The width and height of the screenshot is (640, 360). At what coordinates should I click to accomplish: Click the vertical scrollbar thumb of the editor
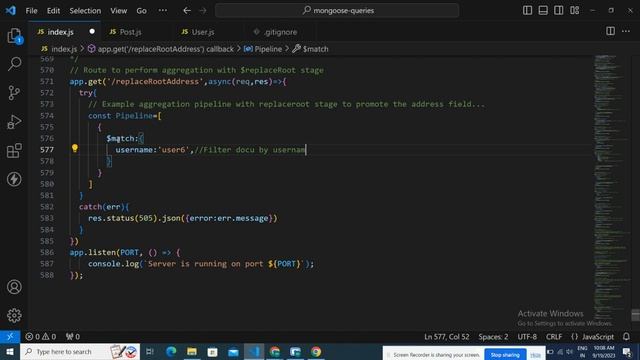pyautogui.click(x=636, y=315)
